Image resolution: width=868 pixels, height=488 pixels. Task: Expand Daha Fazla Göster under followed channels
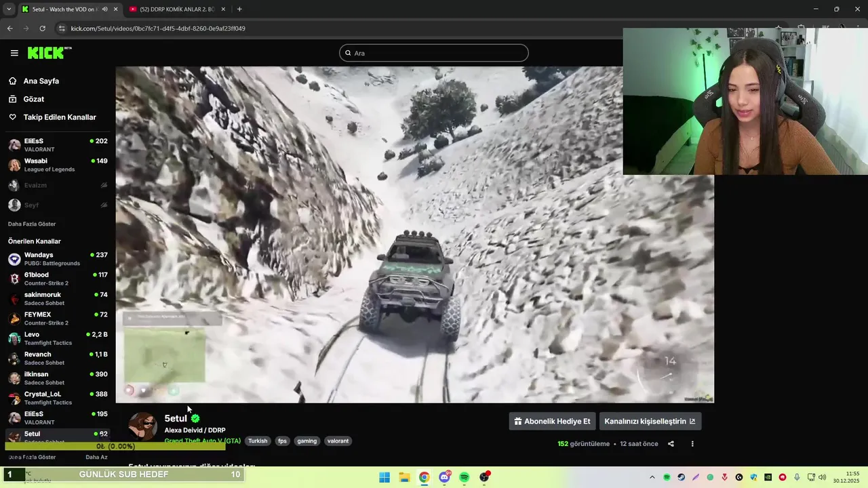click(x=32, y=224)
